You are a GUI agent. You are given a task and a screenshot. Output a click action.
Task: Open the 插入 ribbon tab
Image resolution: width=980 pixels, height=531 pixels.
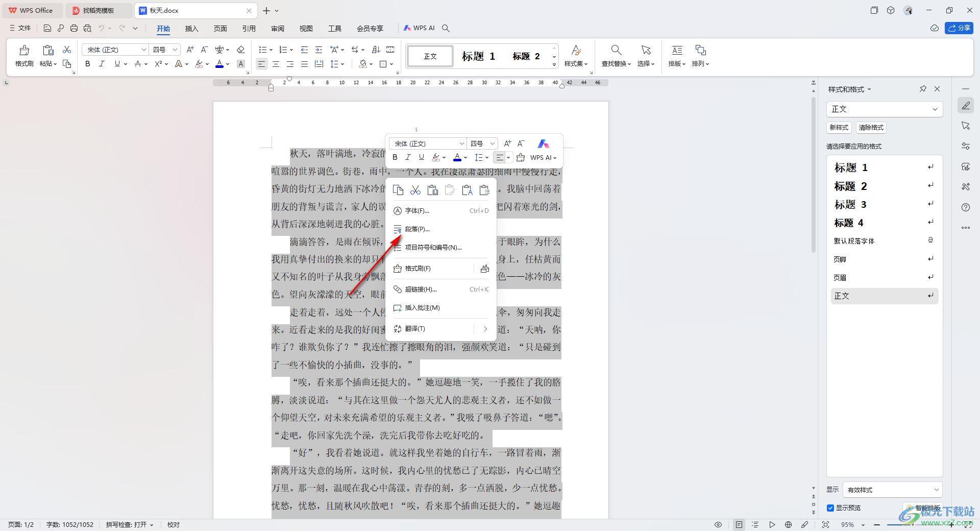[191, 28]
